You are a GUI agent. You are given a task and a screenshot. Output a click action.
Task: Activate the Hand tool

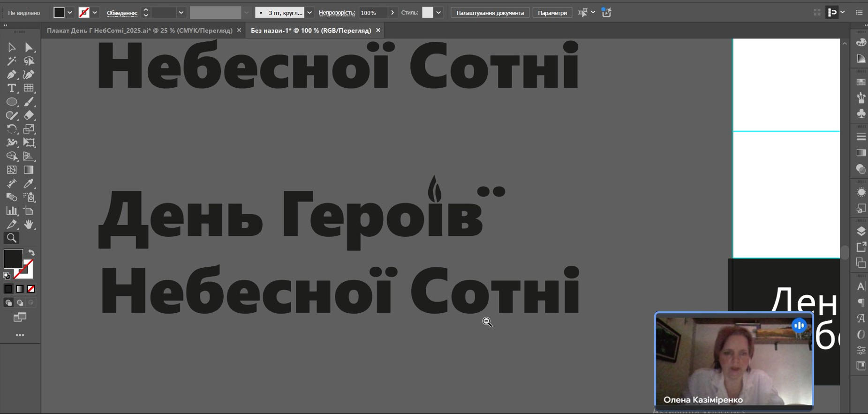pos(29,225)
